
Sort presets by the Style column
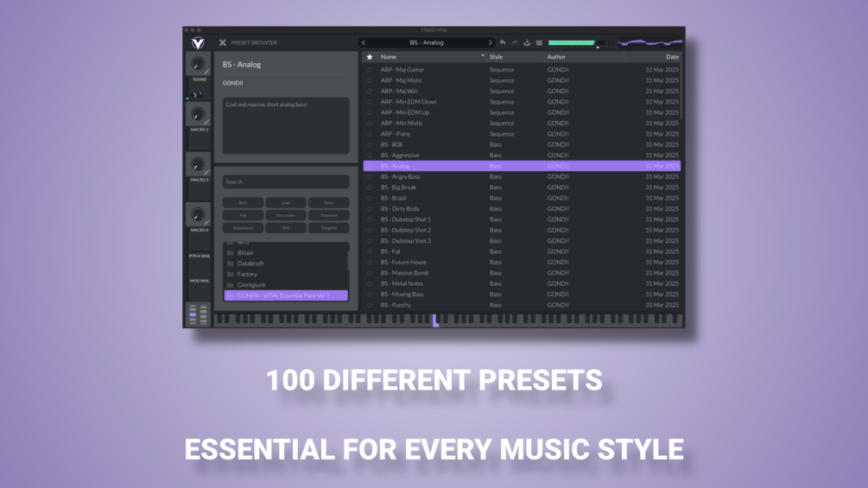coord(516,57)
